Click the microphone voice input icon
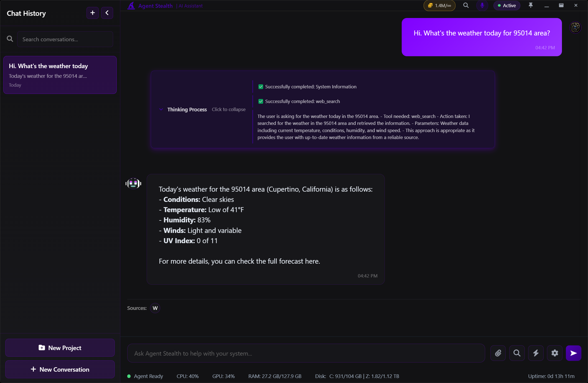The height and width of the screenshot is (383, 588). tap(482, 6)
